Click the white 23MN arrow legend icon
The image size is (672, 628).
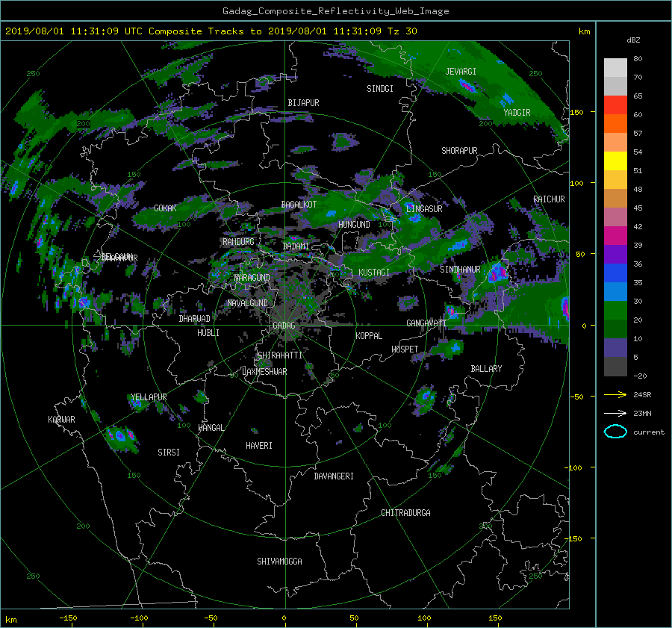(x=615, y=414)
